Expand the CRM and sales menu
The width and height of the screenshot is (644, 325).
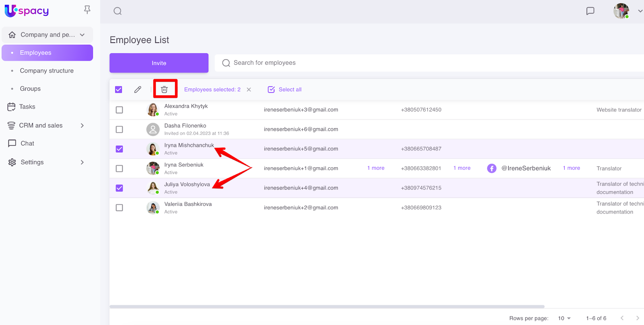pos(82,125)
